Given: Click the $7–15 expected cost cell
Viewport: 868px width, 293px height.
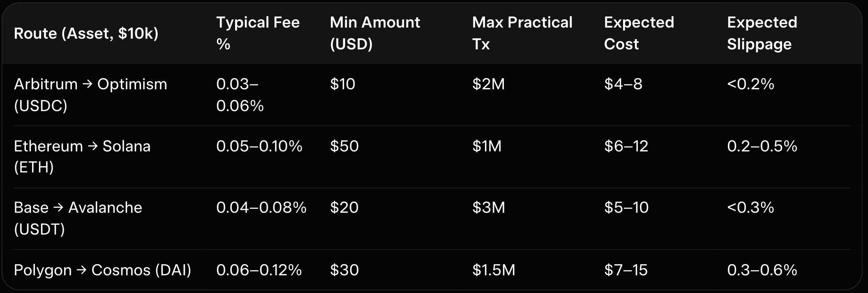Looking at the screenshot, I should point(626,270).
